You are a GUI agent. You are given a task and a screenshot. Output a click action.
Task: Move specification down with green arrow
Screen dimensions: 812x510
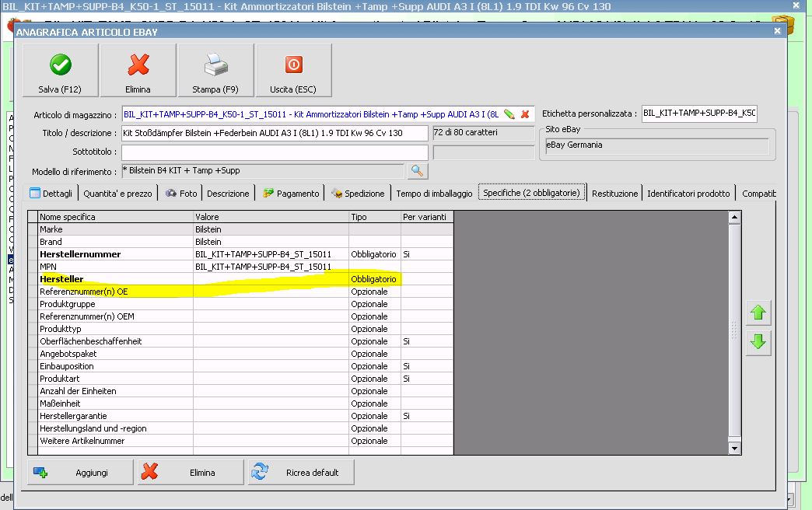coord(758,341)
